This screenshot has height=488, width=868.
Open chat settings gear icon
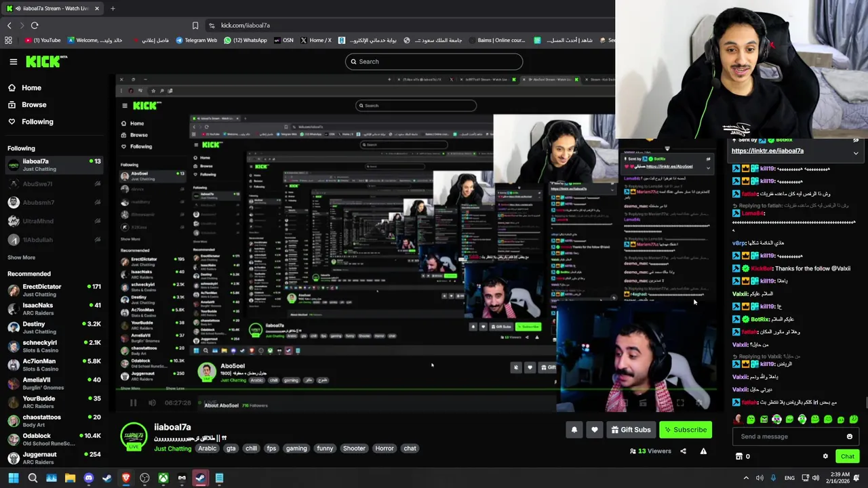(825, 456)
